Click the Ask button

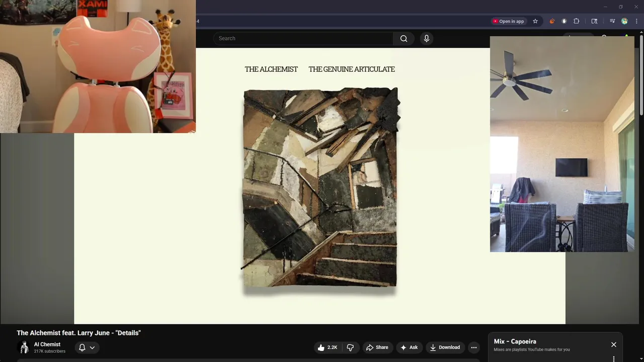[x=409, y=347]
